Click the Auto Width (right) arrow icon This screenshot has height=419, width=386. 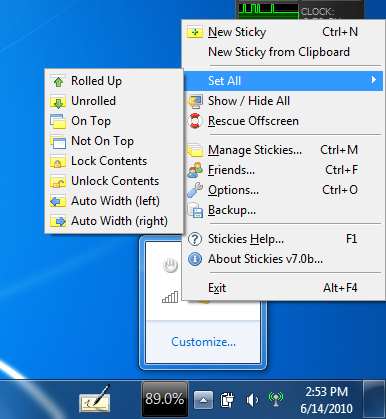58,221
